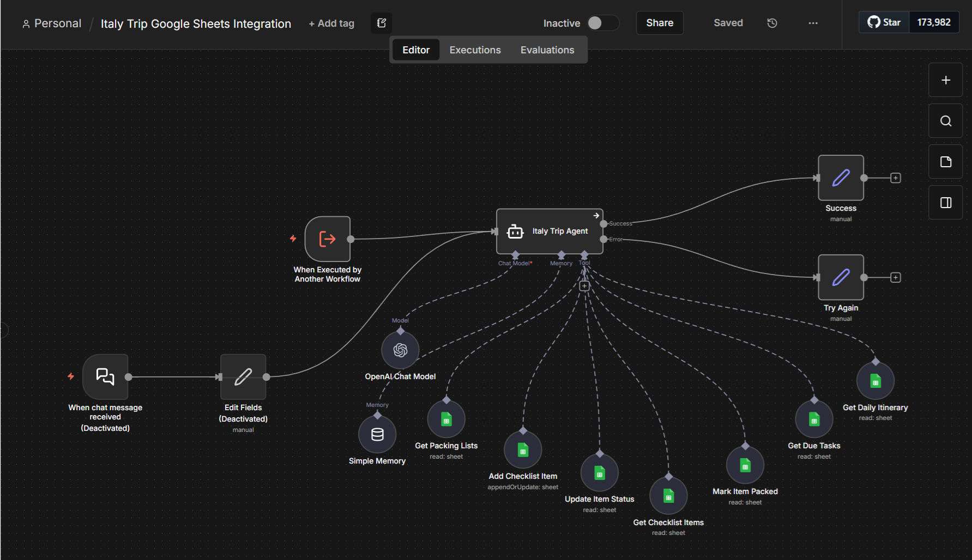Open the Simple Memory node

click(377, 434)
